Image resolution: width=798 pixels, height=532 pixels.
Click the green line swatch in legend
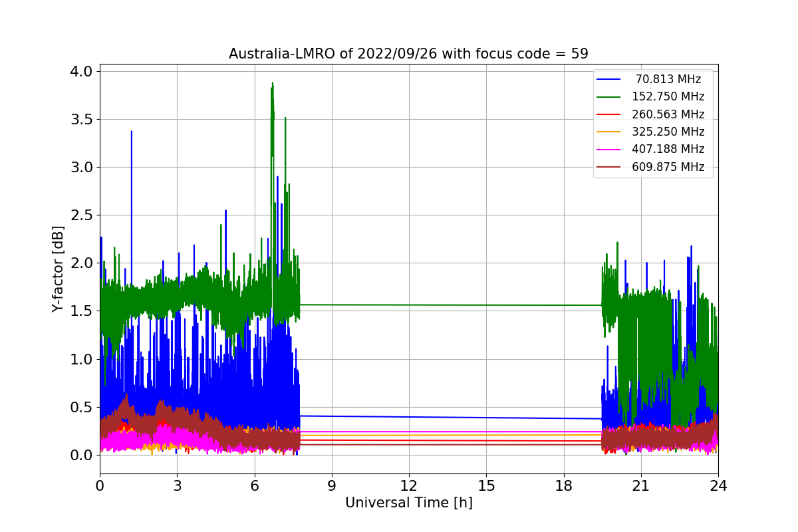click(x=610, y=97)
